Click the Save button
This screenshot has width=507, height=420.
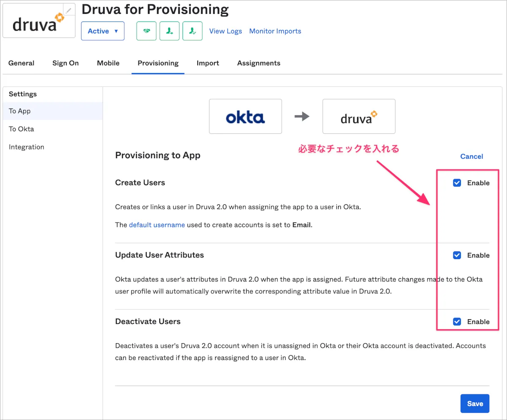(475, 404)
